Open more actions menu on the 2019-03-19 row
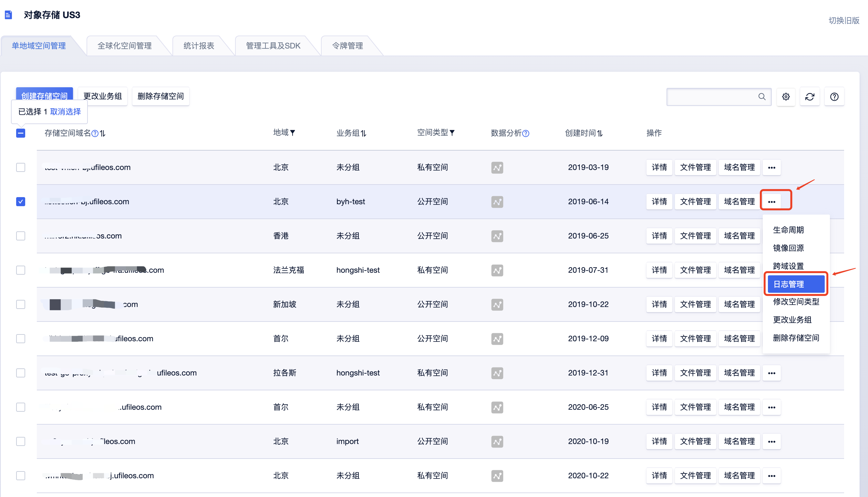This screenshot has width=868, height=497. (x=772, y=167)
